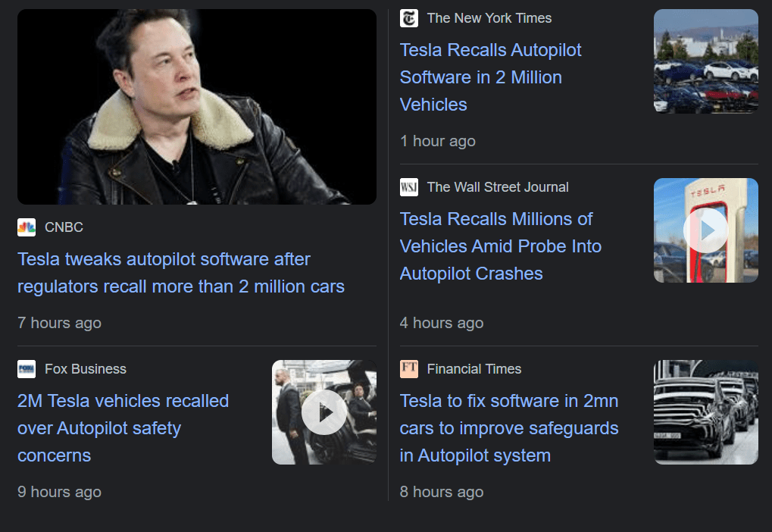
Task: Click "The New York Times" source name
Action: click(489, 18)
